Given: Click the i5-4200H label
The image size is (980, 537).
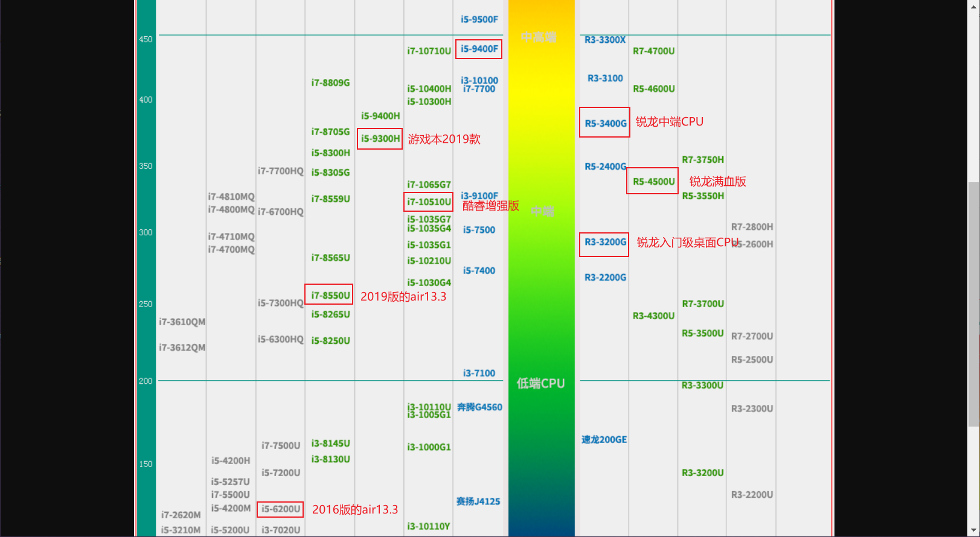Looking at the screenshot, I should [231, 461].
